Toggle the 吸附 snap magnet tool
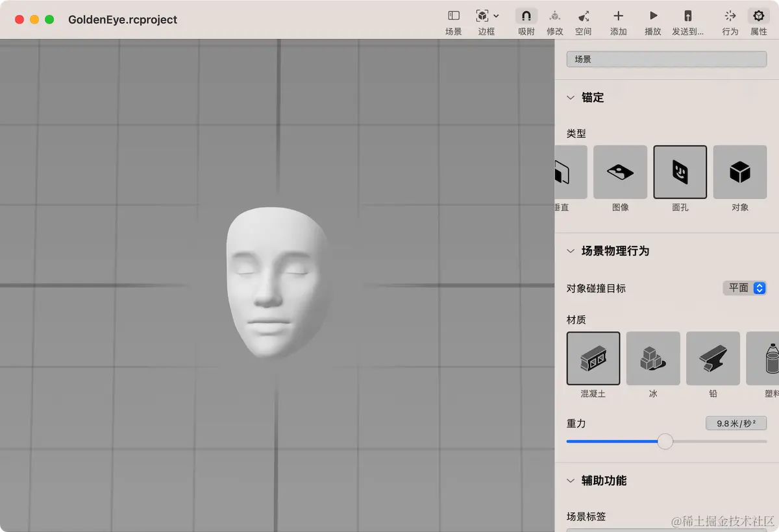The image size is (779, 532). point(526,16)
